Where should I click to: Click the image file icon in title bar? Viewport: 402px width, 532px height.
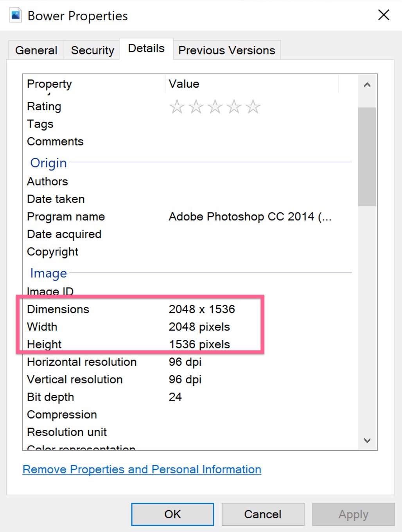point(16,16)
